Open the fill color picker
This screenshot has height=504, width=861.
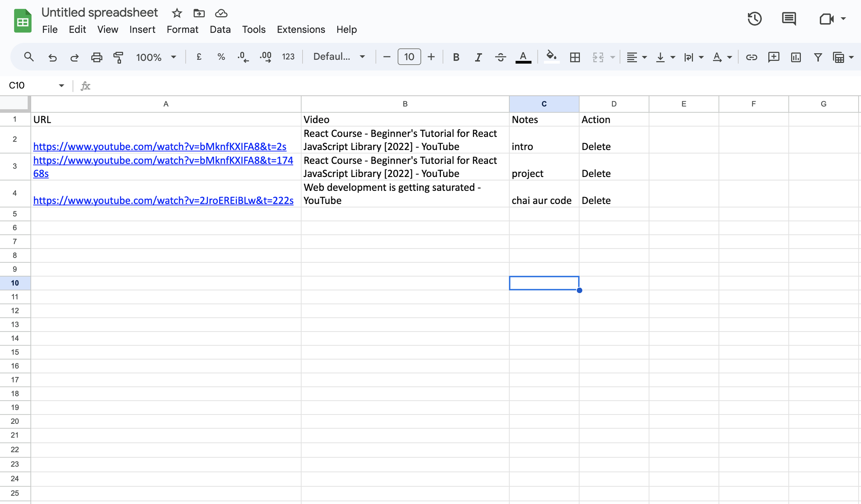551,57
